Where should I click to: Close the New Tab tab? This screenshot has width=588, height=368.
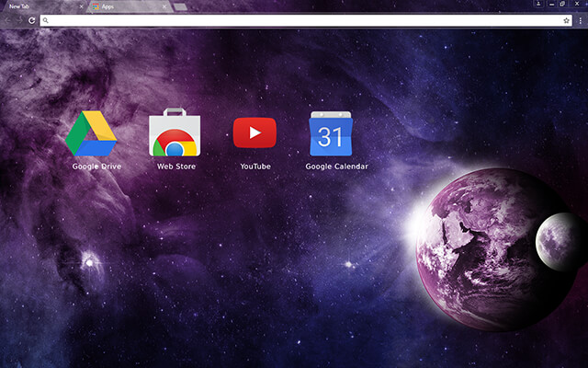point(81,6)
